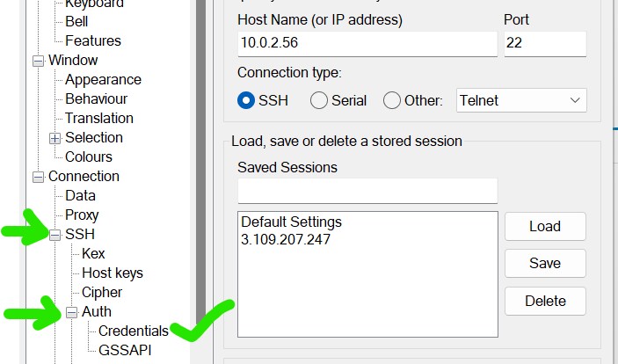Select the 3.109.207.247 saved session
Image resolution: width=618 pixels, height=364 pixels.
click(286, 239)
